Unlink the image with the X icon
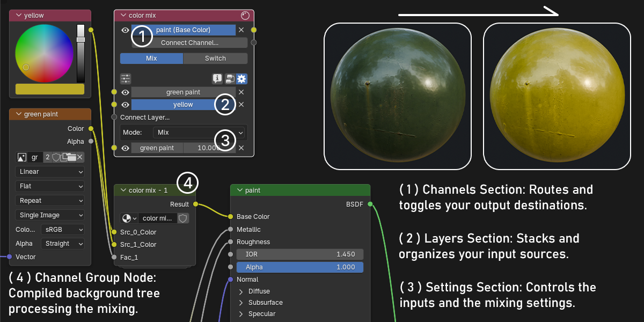 coord(79,157)
